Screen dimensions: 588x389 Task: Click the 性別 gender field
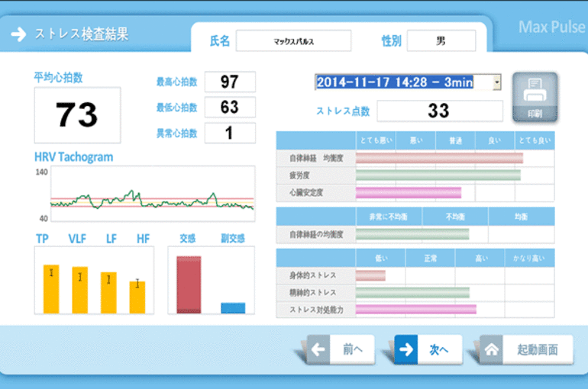point(441,41)
